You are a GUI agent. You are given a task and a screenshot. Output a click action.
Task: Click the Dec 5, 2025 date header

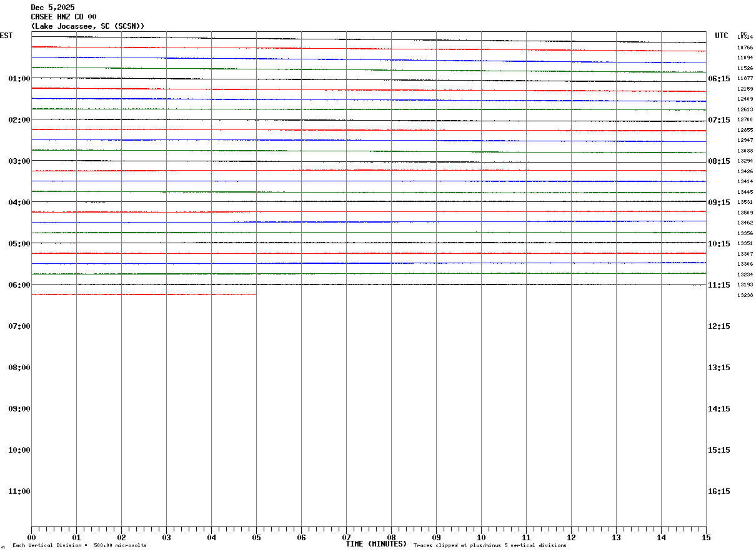pyautogui.click(x=52, y=8)
